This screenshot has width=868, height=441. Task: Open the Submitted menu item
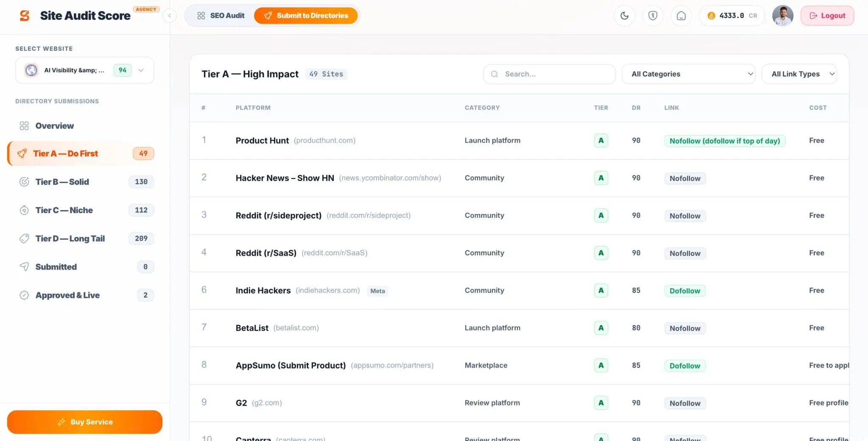pos(85,267)
